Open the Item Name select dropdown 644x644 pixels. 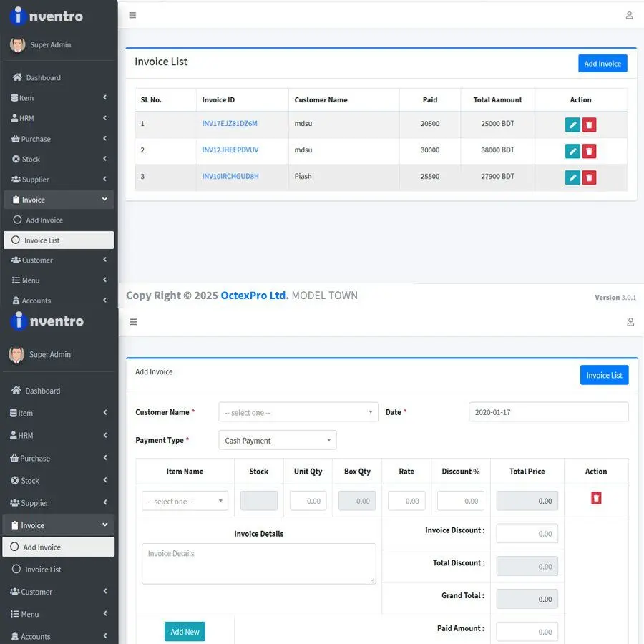[x=185, y=501]
